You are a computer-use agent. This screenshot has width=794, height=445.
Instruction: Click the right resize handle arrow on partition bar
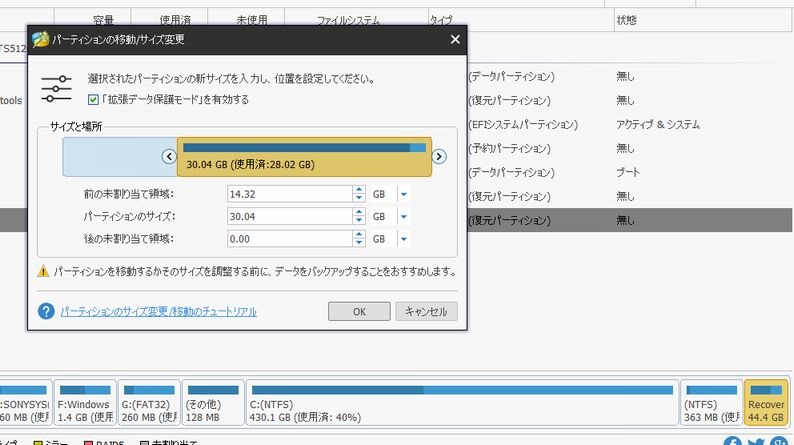439,156
